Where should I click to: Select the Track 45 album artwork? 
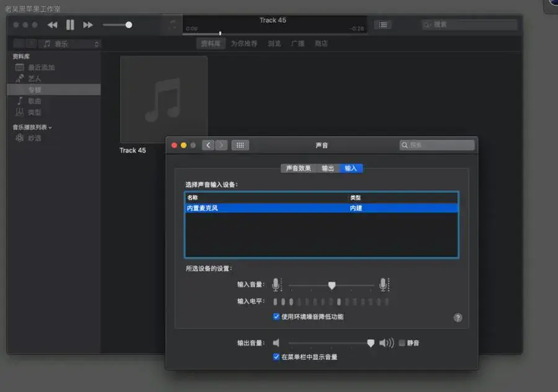coord(164,100)
